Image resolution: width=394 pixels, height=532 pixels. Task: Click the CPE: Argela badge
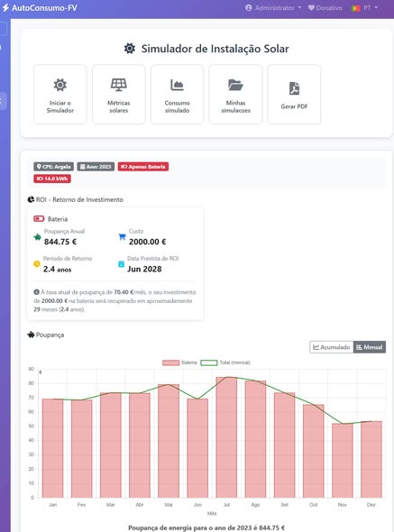click(x=53, y=167)
